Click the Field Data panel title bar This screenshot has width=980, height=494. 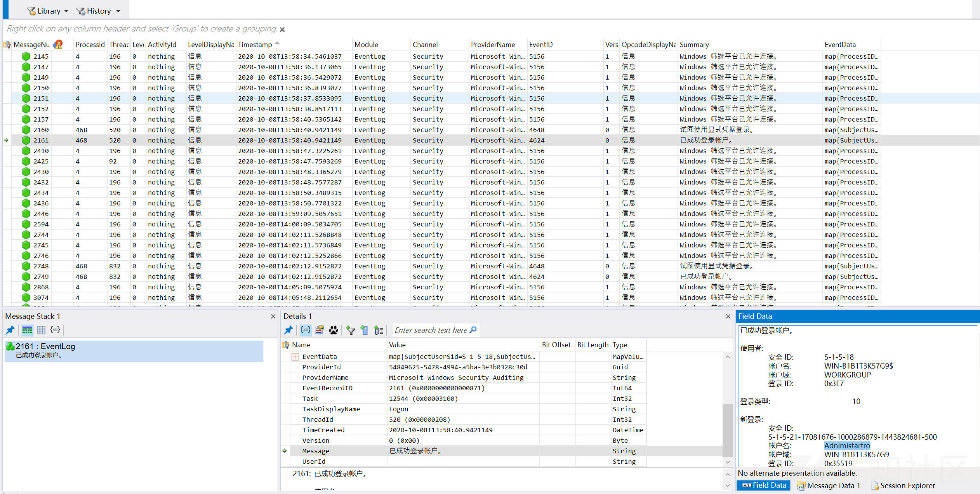[x=858, y=317]
